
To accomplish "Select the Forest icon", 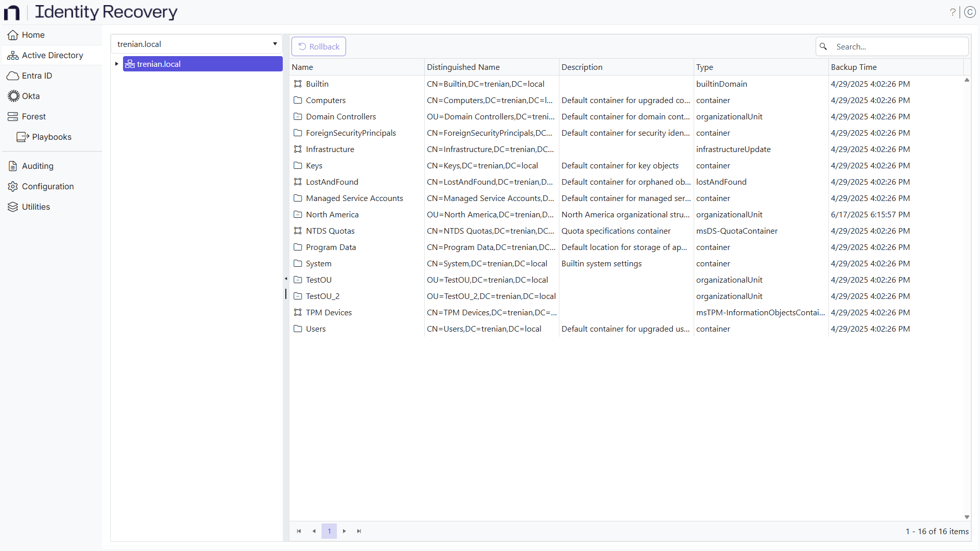I will (12, 116).
